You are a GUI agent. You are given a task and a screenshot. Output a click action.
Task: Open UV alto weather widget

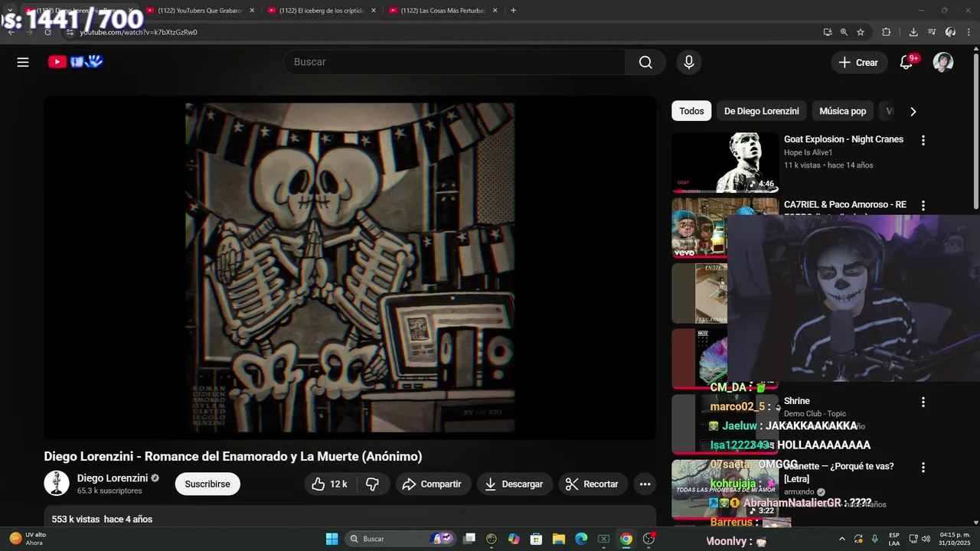28,539
